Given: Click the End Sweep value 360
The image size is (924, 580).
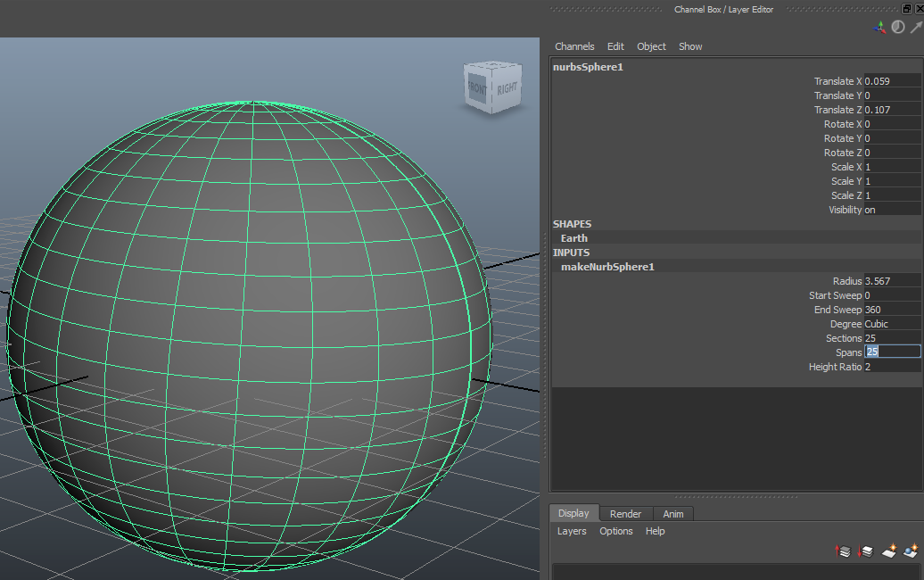Looking at the screenshot, I should [892, 310].
